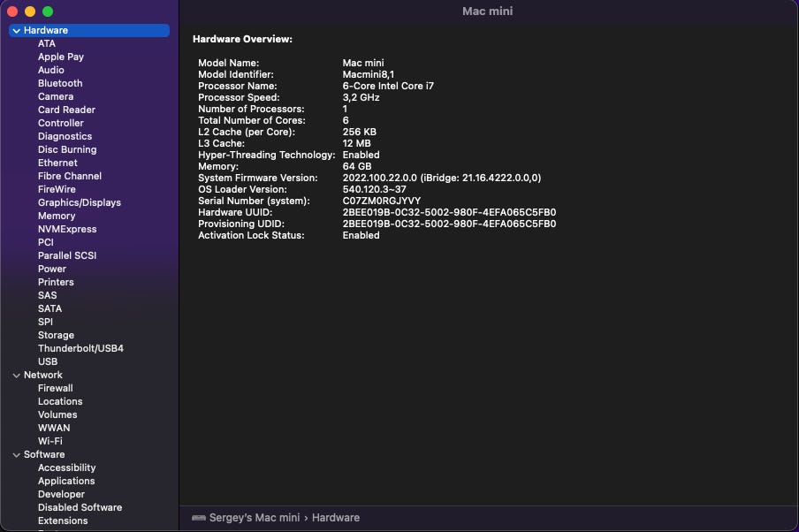The width and height of the screenshot is (799, 532).
Task: Click the Macmini8,1 model identifier value
Action: tap(369, 74)
